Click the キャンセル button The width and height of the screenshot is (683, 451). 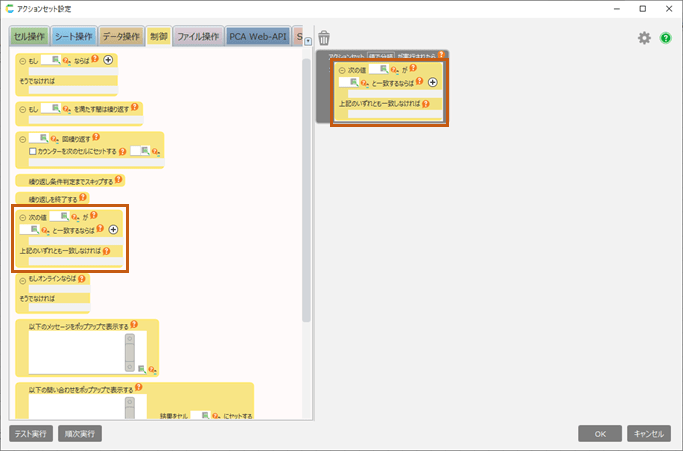tap(649, 434)
